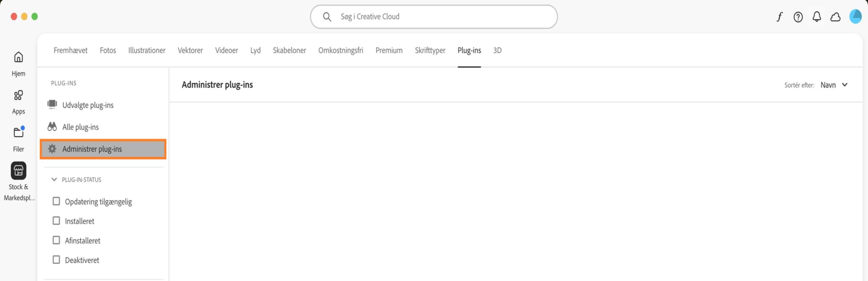
Task: Open the Sortér efter Navn dropdown
Action: pyautogui.click(x=834, y=85)
